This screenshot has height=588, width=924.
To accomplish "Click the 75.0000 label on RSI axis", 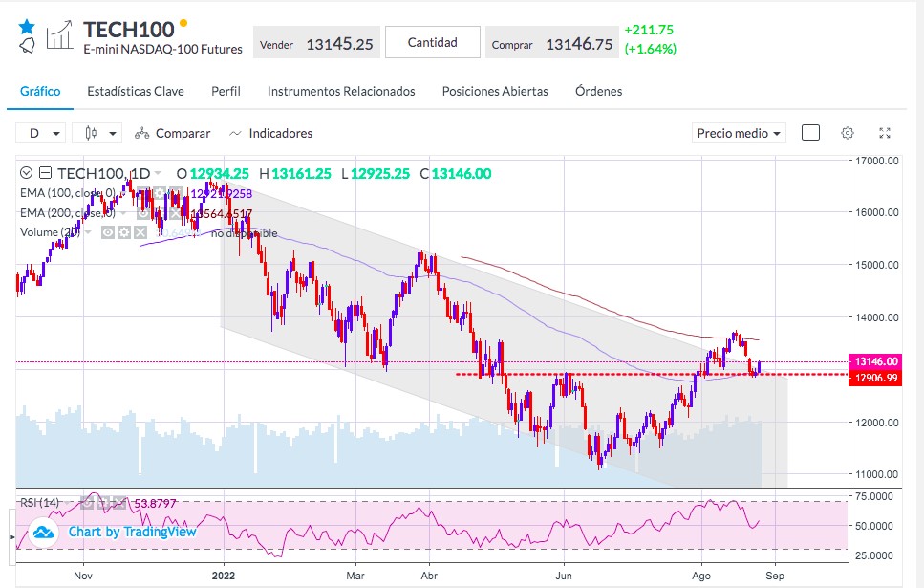I will point(874,496).
